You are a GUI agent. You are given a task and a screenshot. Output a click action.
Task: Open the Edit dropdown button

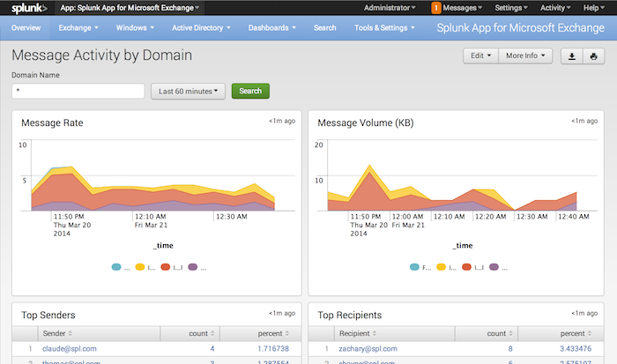click(x=481, y=56)
